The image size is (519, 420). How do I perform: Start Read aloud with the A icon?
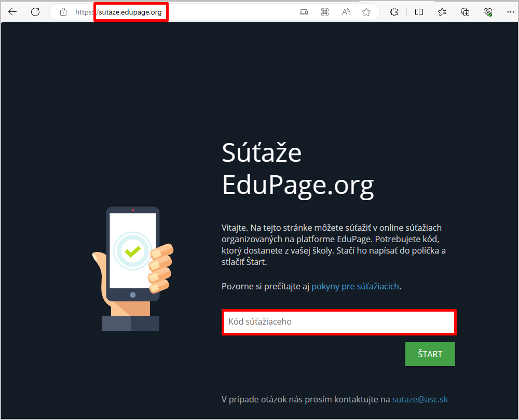[346, 12]
